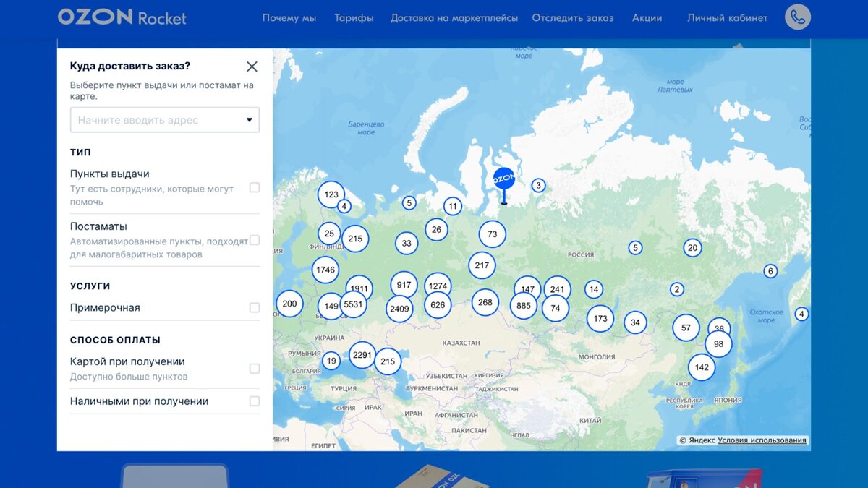Select map cluster labeled 19

click(331, 361)
